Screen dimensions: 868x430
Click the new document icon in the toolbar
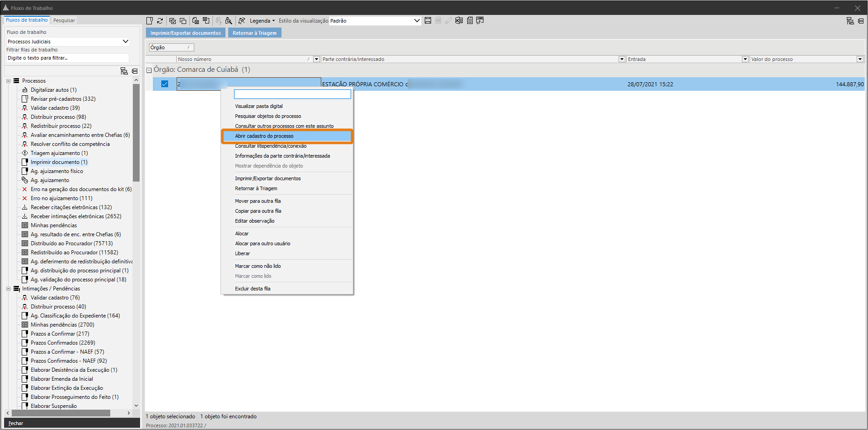(x=150, y=21)
